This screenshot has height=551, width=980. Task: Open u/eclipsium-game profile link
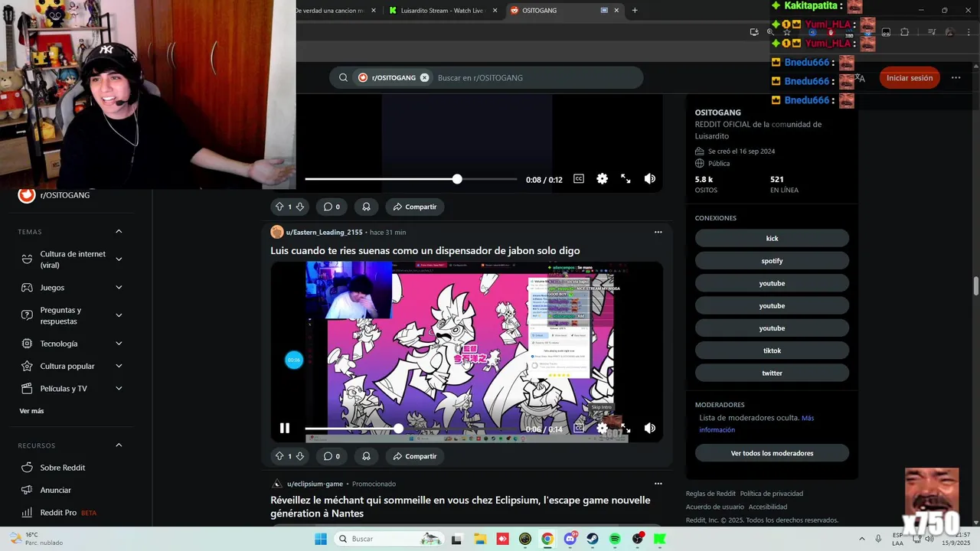tap(315, 484)
